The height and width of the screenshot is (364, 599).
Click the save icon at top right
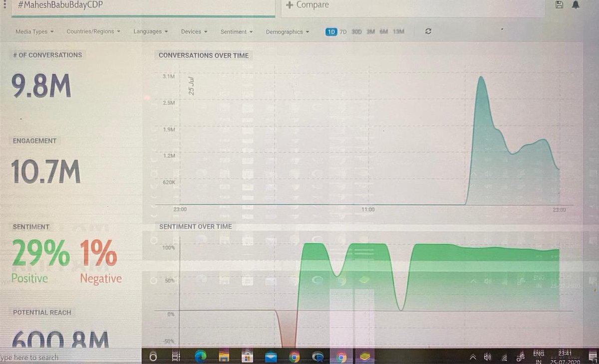point(560,5)
